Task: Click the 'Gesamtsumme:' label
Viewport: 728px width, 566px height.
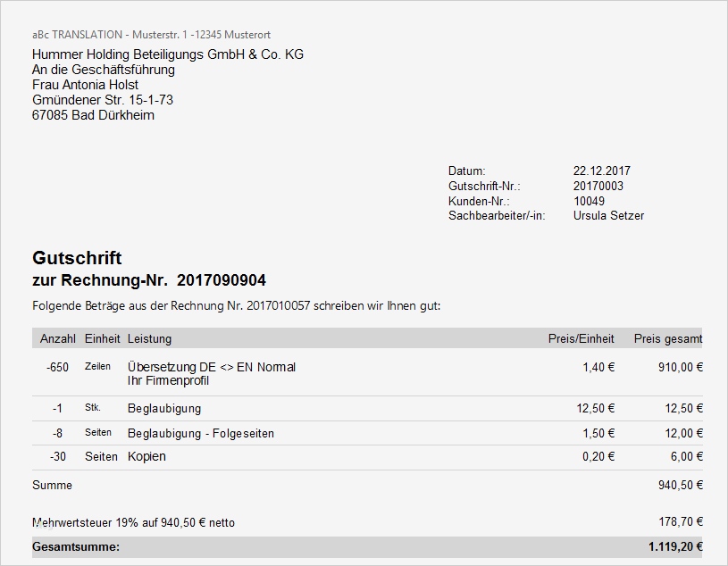Action: 76,547
